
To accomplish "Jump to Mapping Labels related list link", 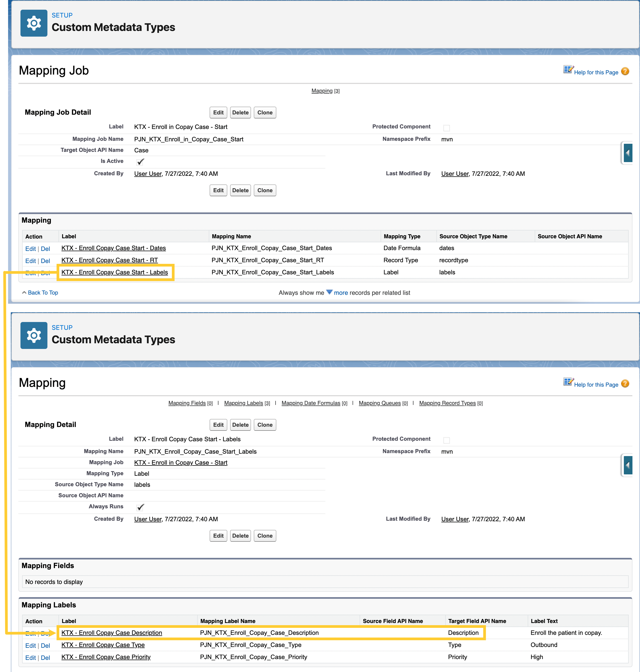I will click(x=247, y=403).
